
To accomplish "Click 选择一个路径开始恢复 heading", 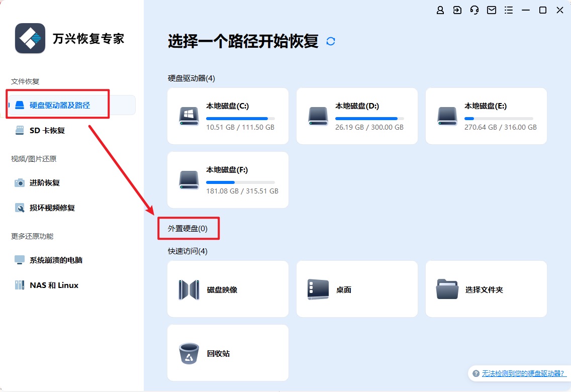I will [x=243, y=41].
